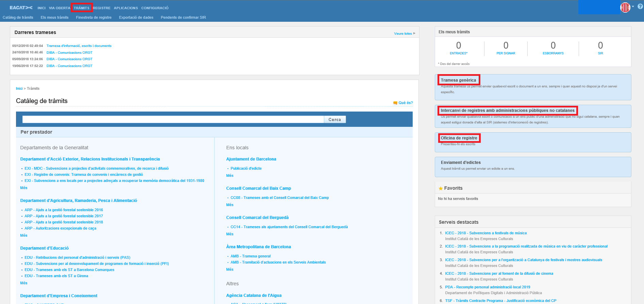Open the help question mark icon
This screenshot has width=644, height=304.
click(x=640, y=6)
